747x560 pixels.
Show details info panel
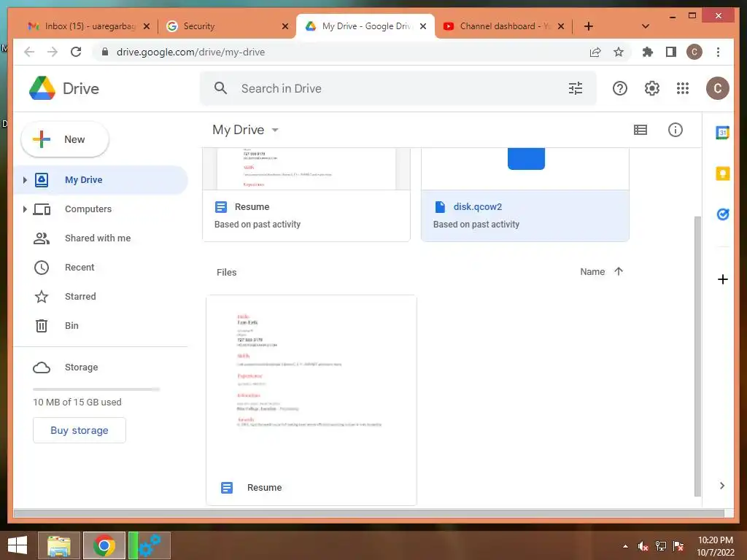(x=675, y=130)
